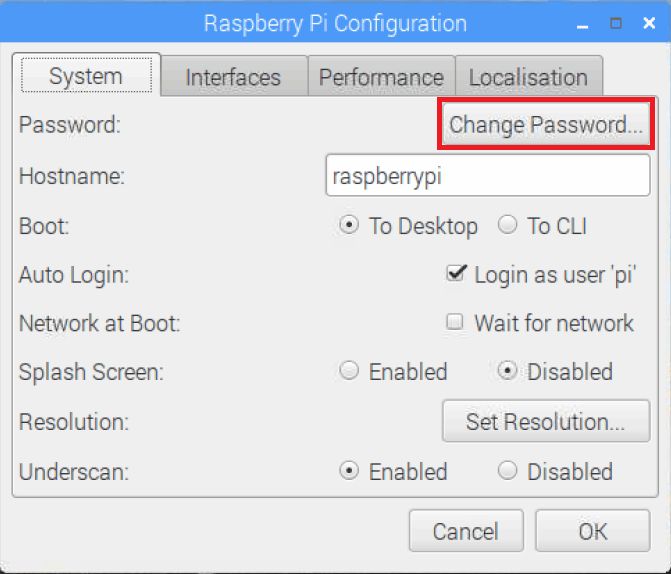The height and width of the screenshot is (574, 671).
Task: Click the Hostname text field
Action: (488, 176)
